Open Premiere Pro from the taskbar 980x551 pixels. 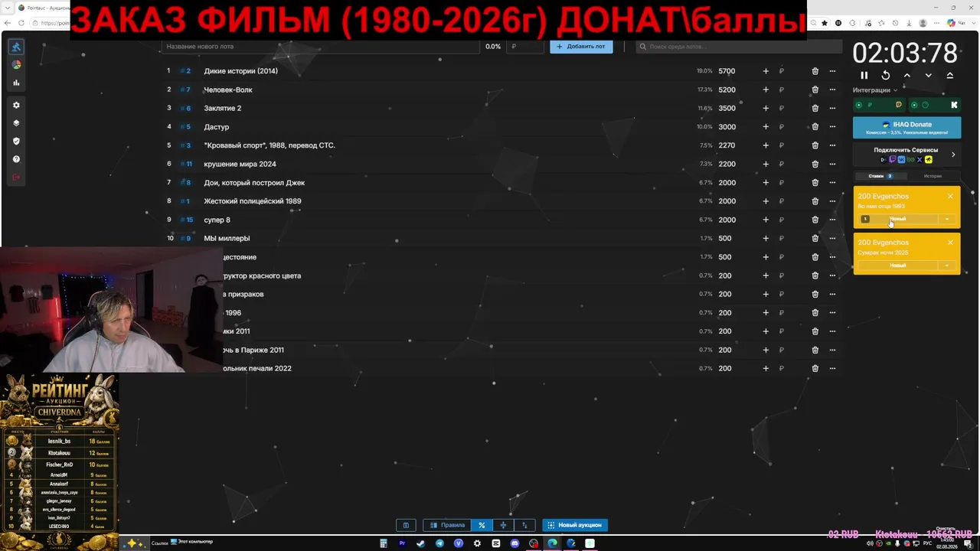click(x=402, y=543)
